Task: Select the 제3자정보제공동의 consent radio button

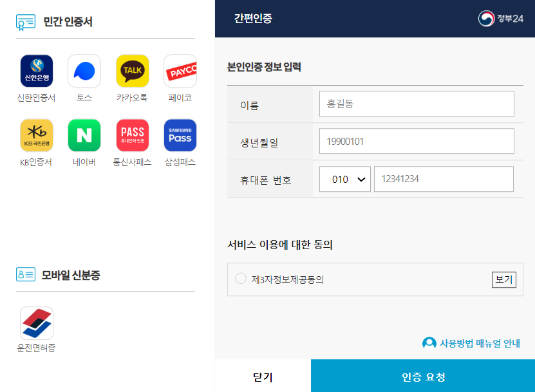Action: click(241, 279)
